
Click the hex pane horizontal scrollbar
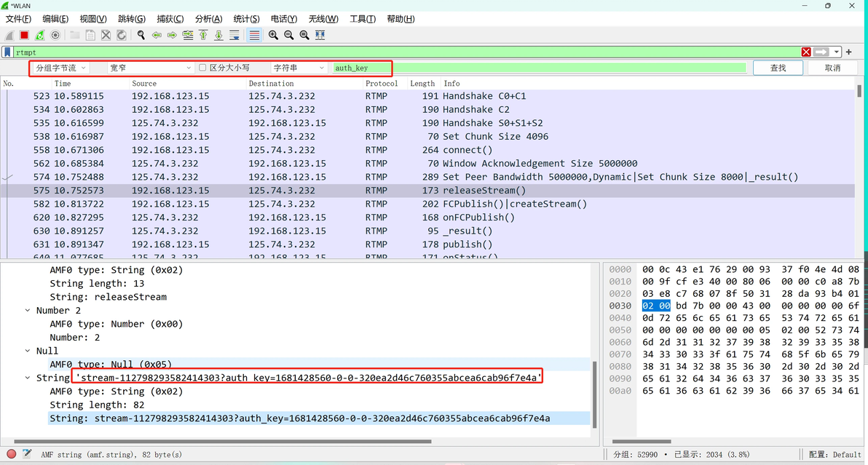[641, 441]
